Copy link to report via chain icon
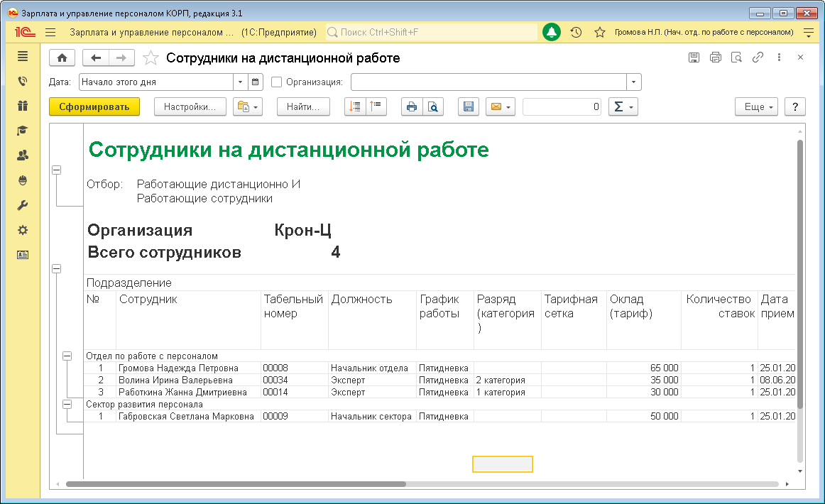Image resolution: width=825 pixels, height=504 pixels. click(x=758, y=57)
